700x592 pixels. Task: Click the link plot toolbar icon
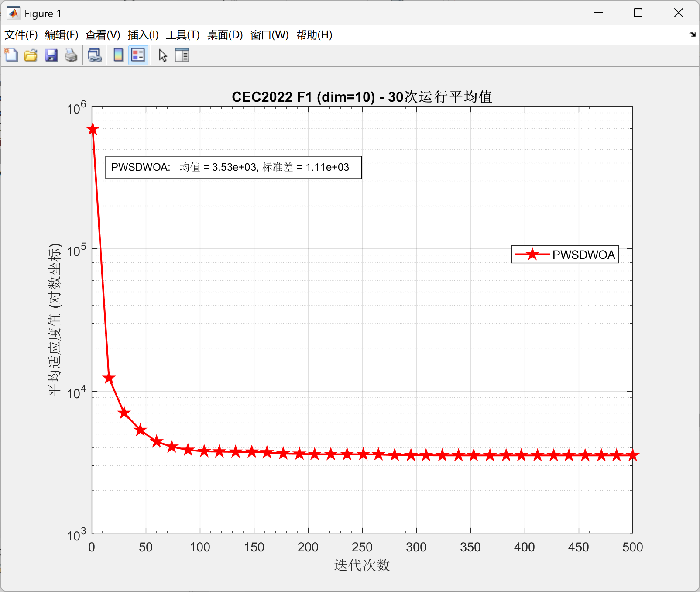tap(94, 55)
